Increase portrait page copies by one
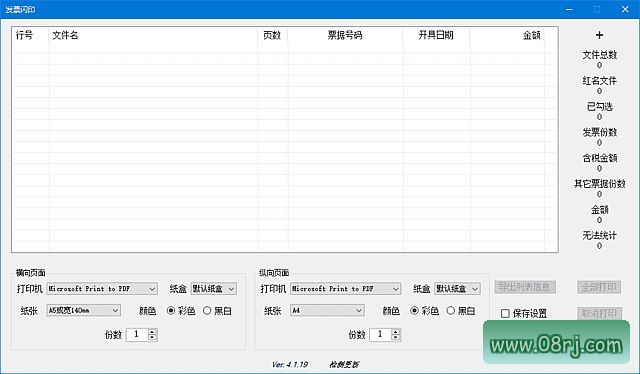640x374 pixels. click(396, 332)
